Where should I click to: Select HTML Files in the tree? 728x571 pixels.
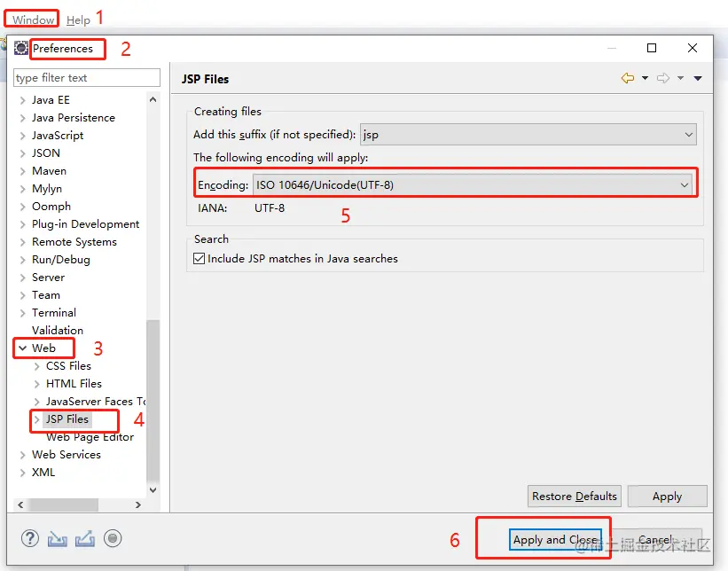point(74,384)
